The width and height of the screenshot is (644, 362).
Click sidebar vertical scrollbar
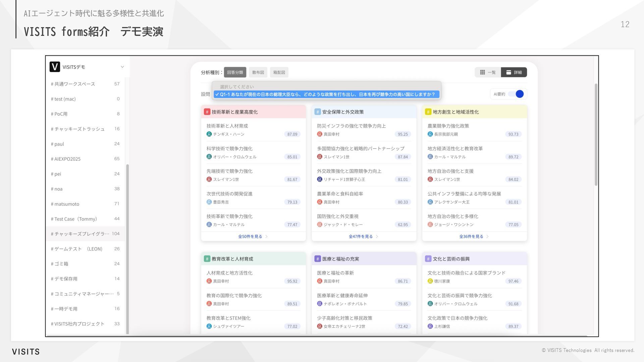pyautogui.click(x=127, y=249)
